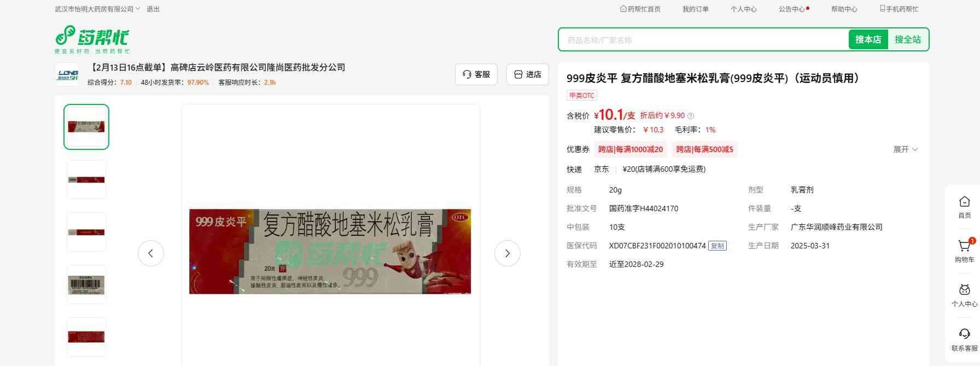Open 我的订单 in top navigation
Viewport: 980px width, 366px height.
pyautogui.click(x=695, y=9)
